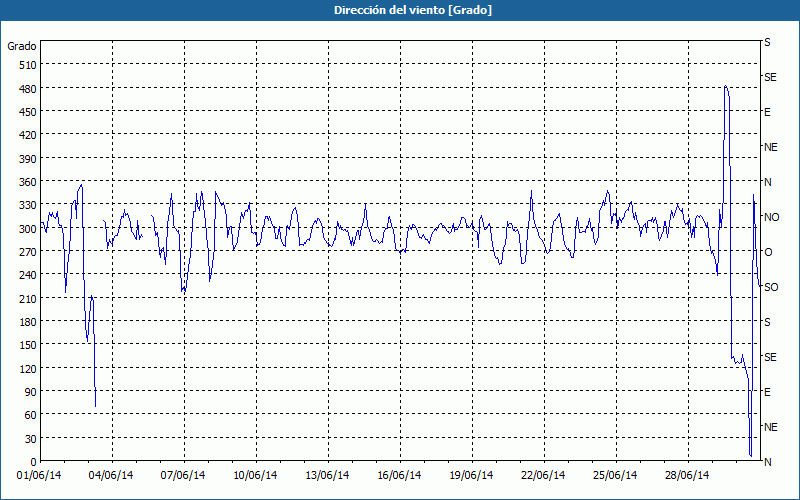Screen dimensions: 800x500
Task: Click the 30 degree axis label
Action: pyautogui.click(x=32, y=439)
